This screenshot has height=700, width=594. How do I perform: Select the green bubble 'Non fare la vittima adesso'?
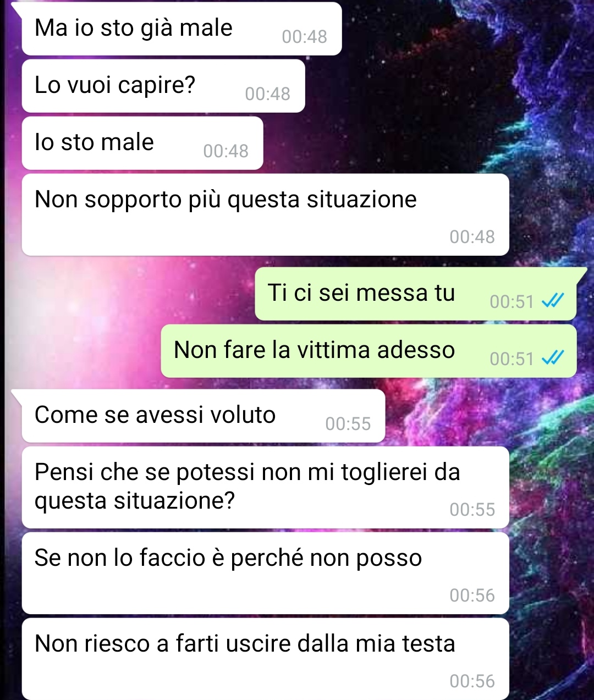point(369,351)
